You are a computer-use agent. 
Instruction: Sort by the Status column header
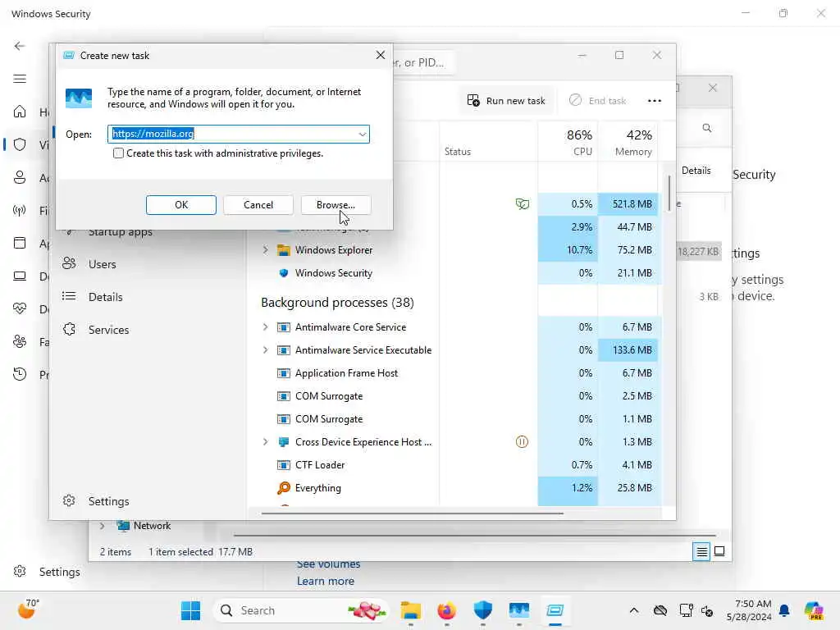click(489, 142)
